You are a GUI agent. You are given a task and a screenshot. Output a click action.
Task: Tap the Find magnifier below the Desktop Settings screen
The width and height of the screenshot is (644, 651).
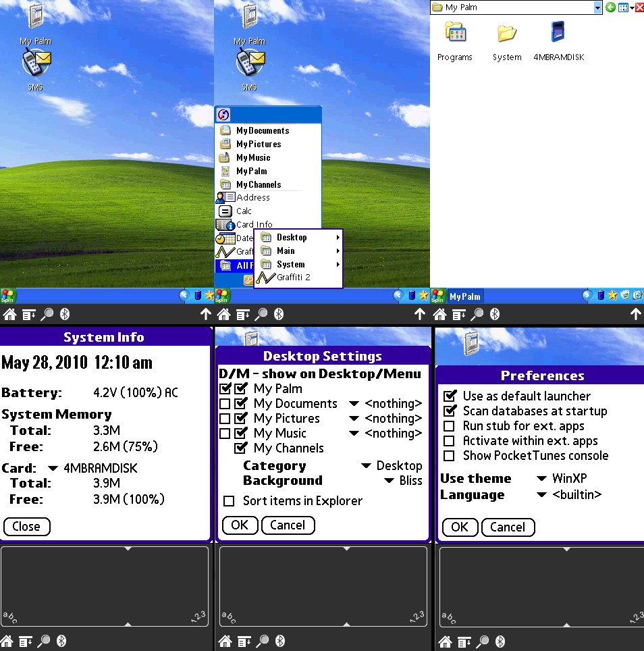[261, 642]
